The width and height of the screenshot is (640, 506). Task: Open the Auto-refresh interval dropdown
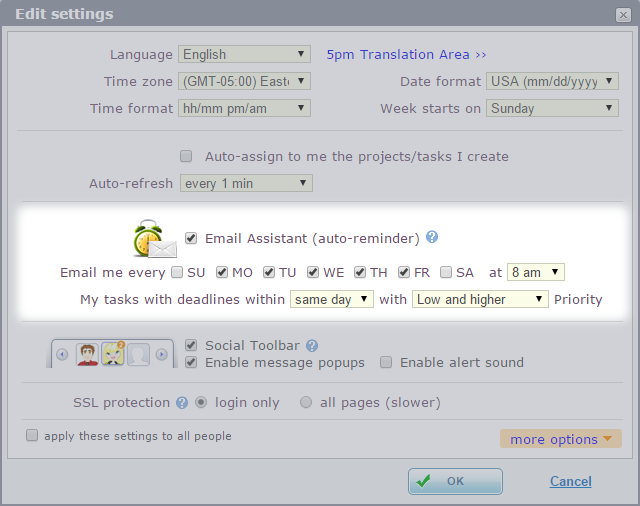pos(246,183)
